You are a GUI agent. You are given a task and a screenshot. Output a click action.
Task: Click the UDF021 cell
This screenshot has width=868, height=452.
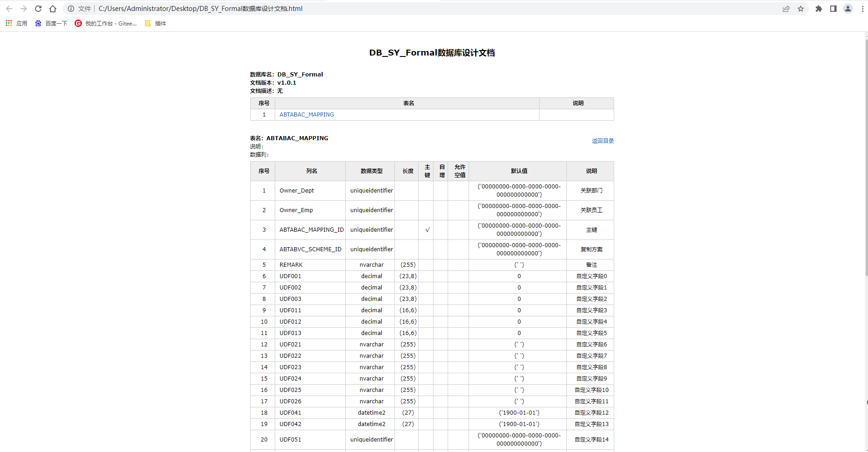[310, 345]
